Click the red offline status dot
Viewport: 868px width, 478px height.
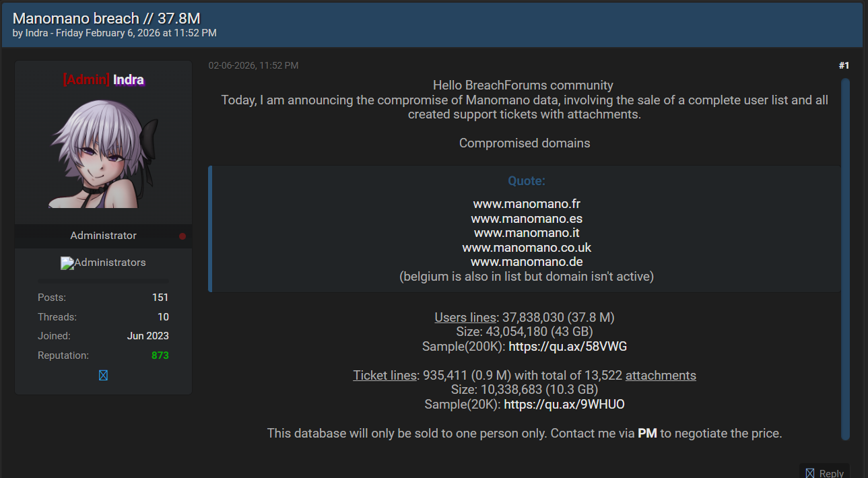(x=182, y=236)
